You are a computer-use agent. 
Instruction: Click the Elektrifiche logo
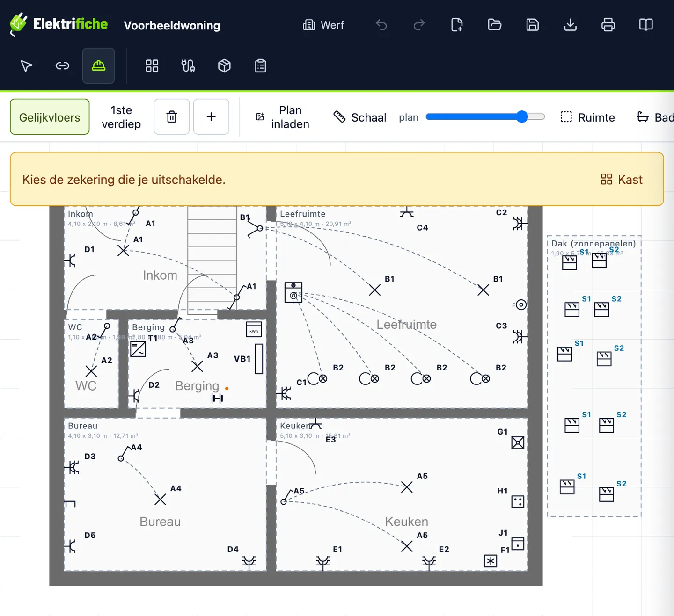(59, 24)
